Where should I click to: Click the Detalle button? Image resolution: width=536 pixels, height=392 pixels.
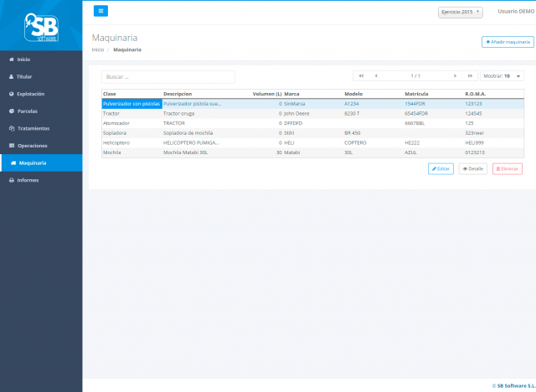(x=472, y=169)
